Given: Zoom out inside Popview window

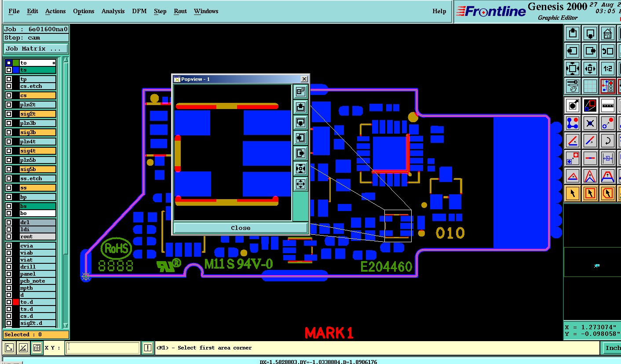Looking at the screenshot, I should pyautogui.click(x=300, y=183).
